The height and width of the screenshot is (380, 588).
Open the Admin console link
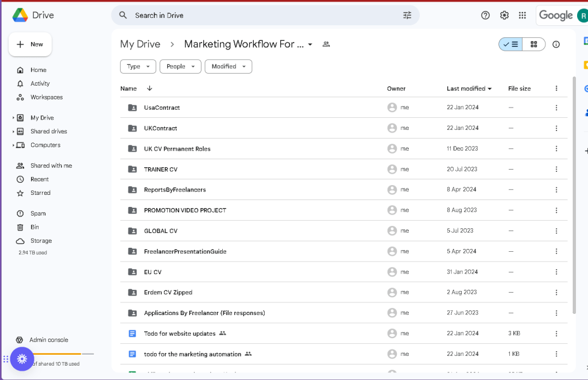49,340
